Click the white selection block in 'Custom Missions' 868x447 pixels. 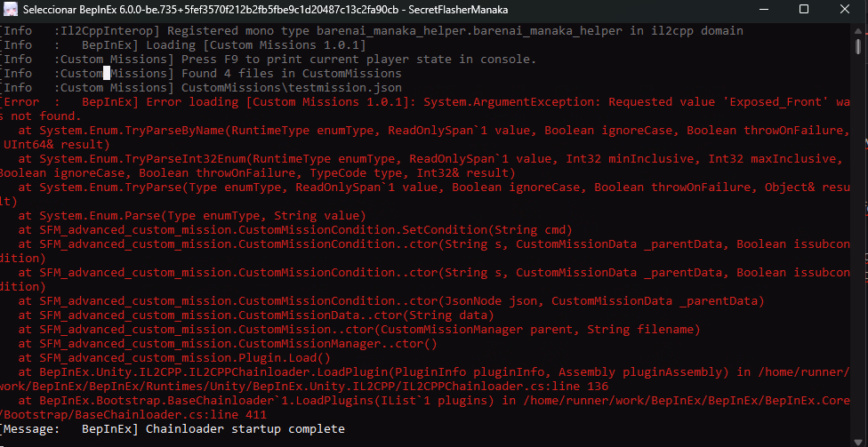(x=107, y=74)
